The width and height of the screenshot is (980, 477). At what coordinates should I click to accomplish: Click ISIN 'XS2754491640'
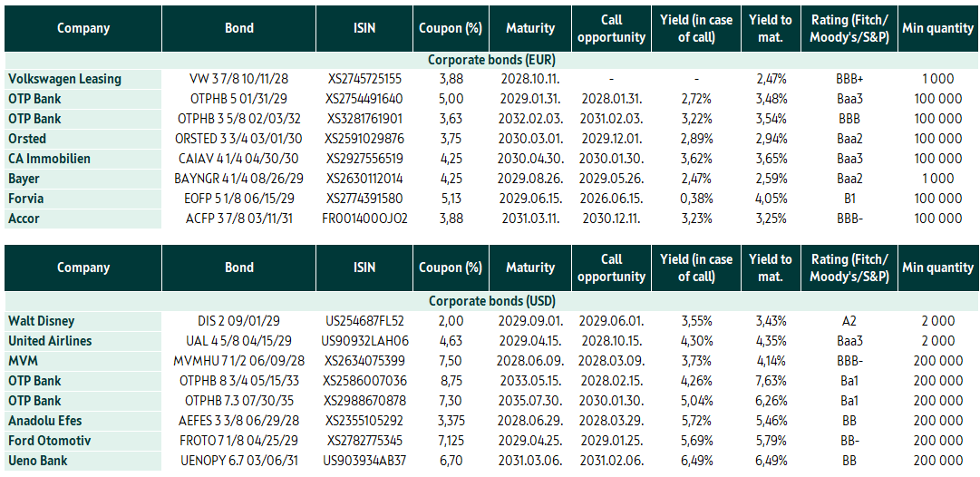tap(364, 99)
